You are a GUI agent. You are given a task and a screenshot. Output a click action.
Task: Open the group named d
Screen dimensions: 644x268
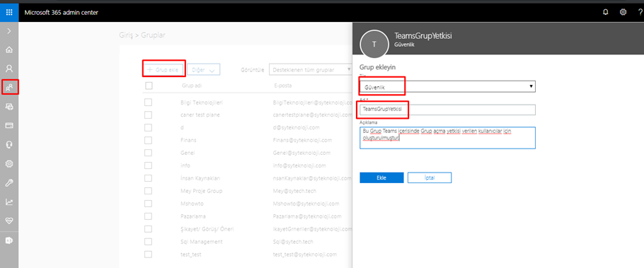click(x=182, y=127)
